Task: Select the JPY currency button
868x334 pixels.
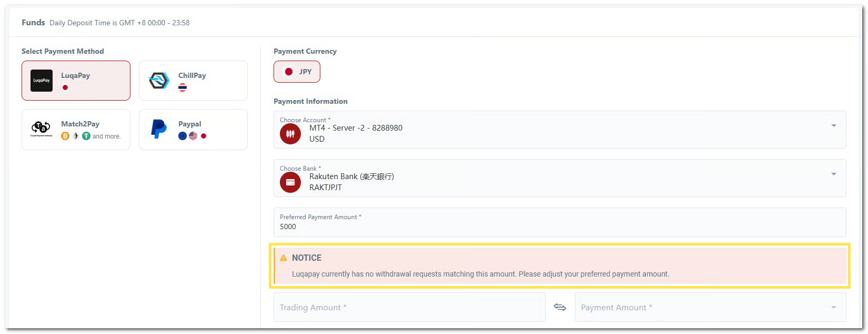Action: pyautogui.click(x=297, y=72)
